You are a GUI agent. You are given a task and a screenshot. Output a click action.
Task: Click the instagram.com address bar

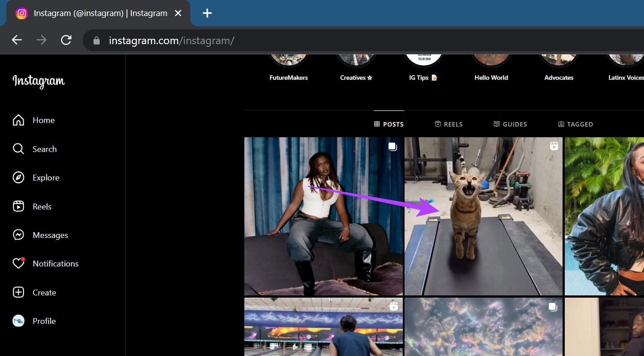pos(363,41)
